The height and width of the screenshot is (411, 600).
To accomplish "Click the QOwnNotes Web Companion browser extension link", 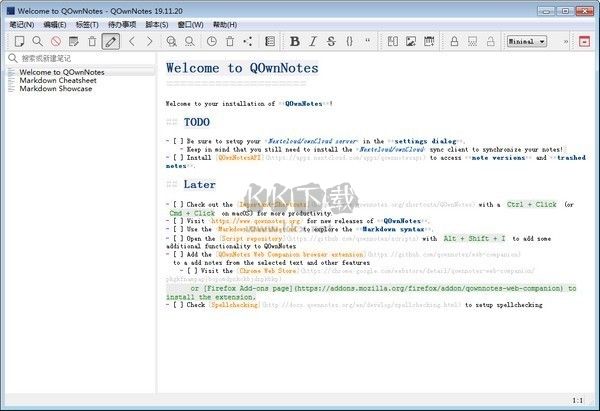I will tap(291, 254).
